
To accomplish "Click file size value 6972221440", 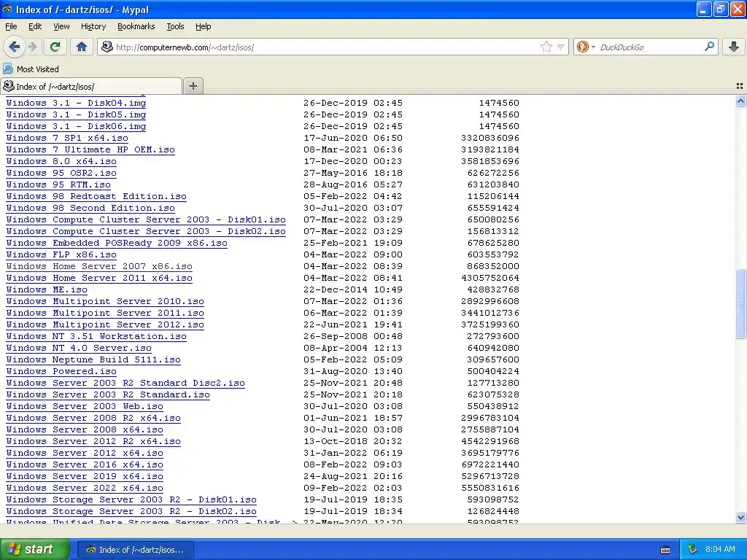I will point(490,464).
